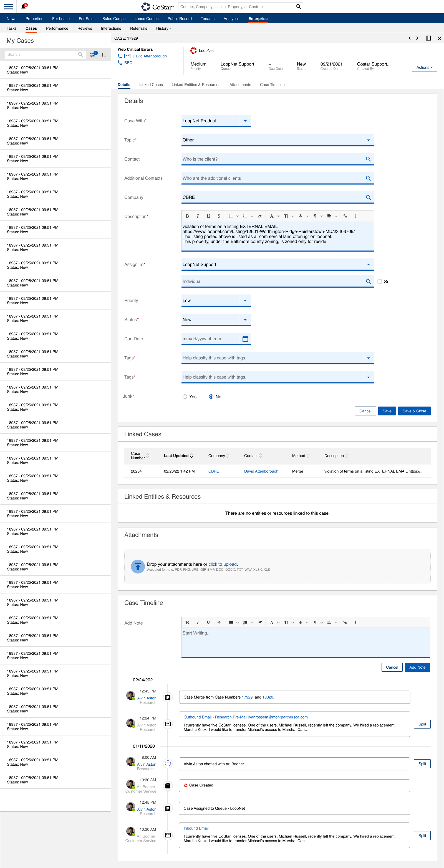Open the notifications bell icon
The height and width of the screenshot is (868, 444).
(23, 7)
